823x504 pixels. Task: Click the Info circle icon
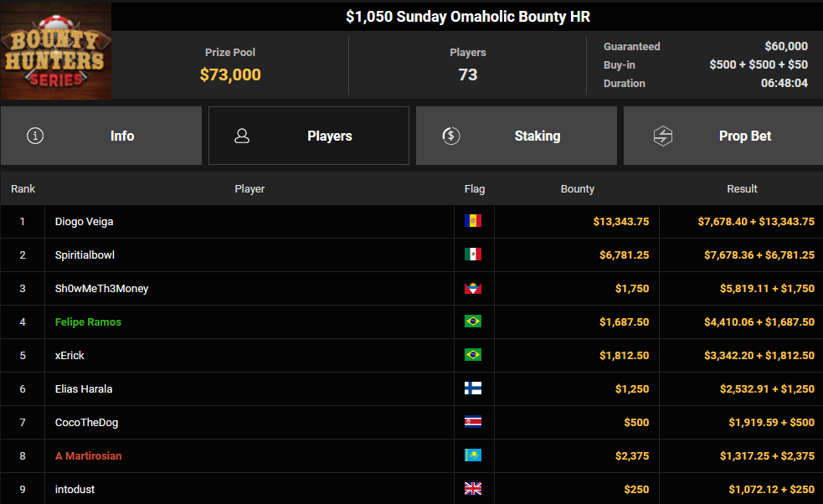tap(35, 136)
